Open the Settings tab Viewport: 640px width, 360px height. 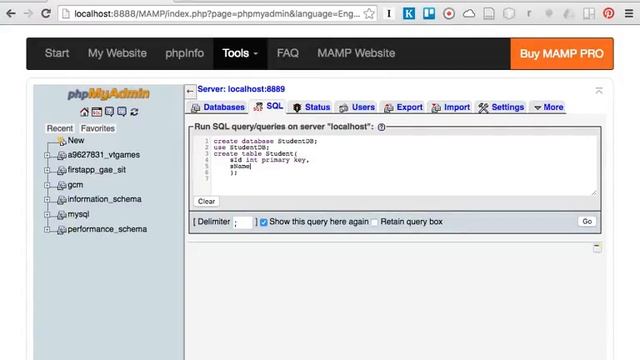coord(501,107)
